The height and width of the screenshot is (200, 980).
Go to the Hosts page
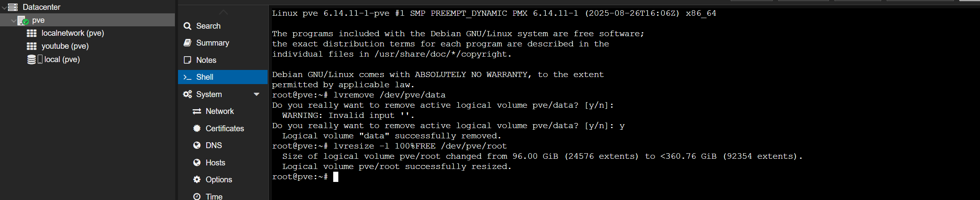click(x=215, y=163)
